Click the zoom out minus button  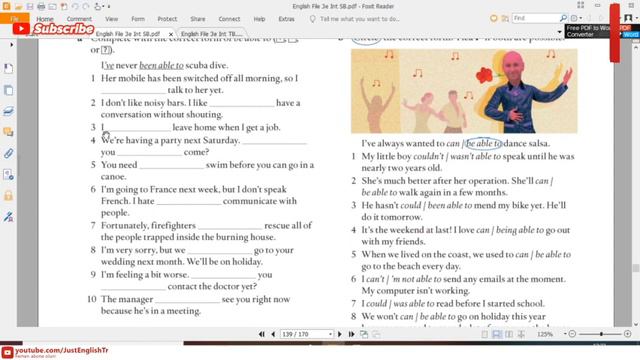pos(572,334)
